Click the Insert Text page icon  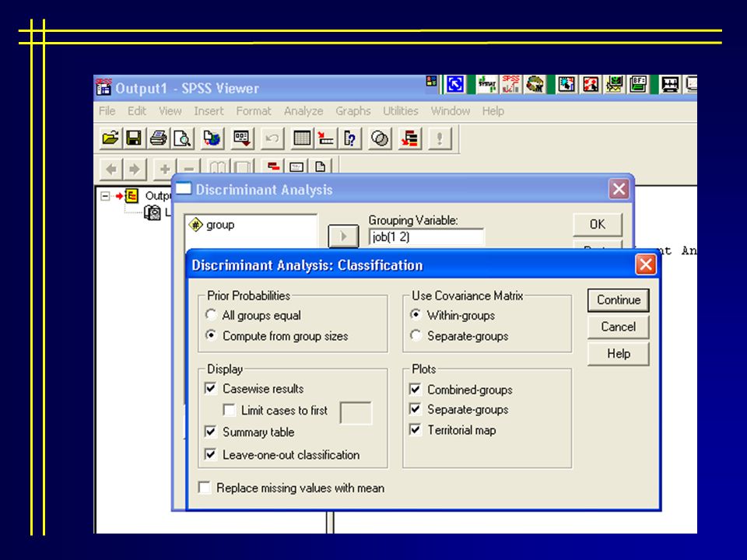320,166
